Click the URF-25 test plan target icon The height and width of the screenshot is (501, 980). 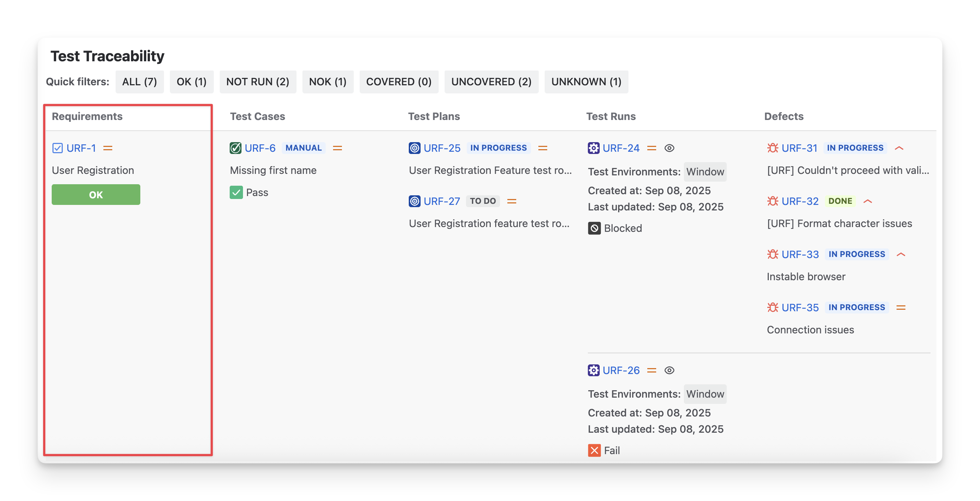414,148
